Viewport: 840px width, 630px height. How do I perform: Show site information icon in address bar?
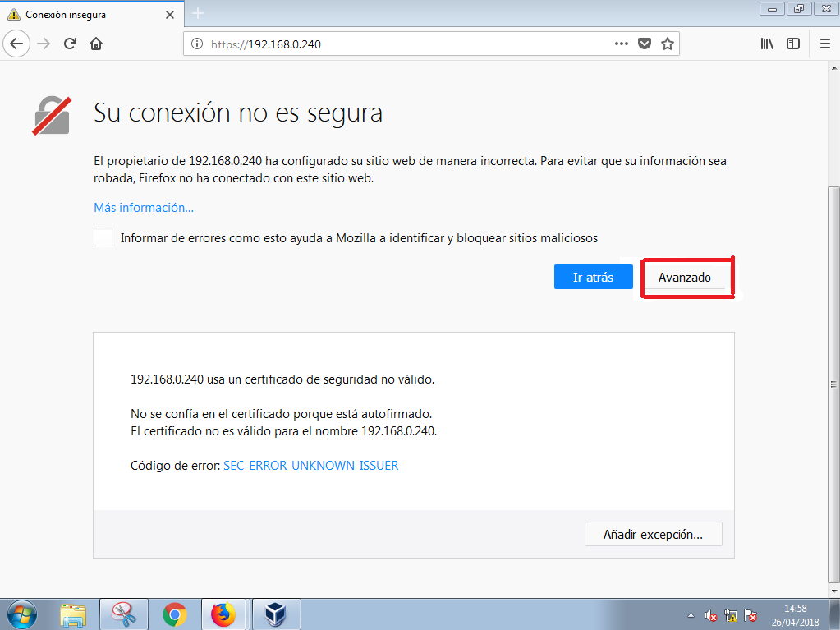(x=197, y=44)
